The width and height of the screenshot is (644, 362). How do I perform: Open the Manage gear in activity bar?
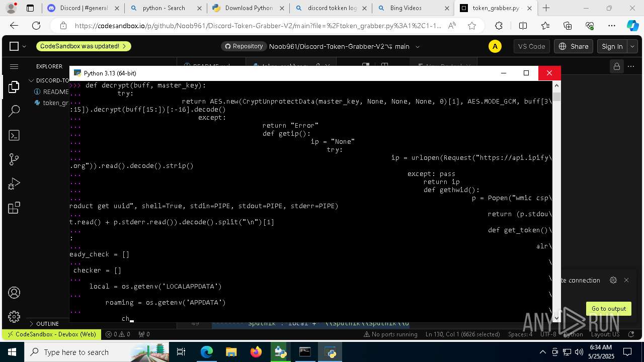click(14, 317)
